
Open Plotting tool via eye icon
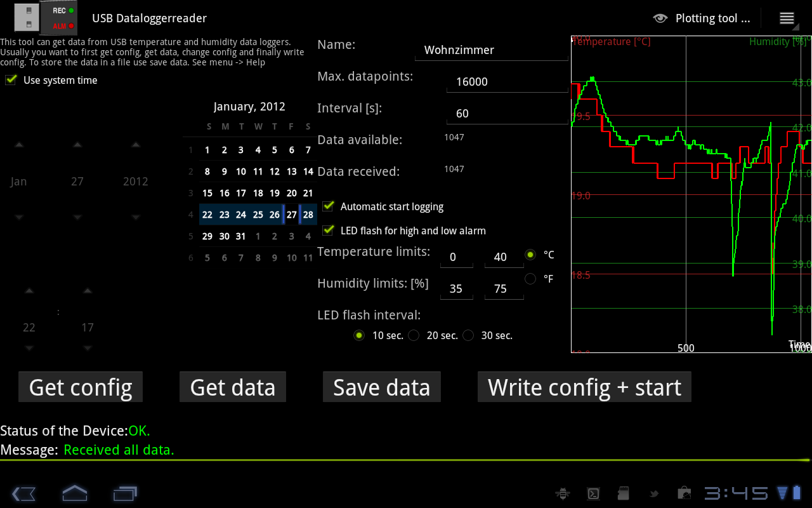point(660,18)
